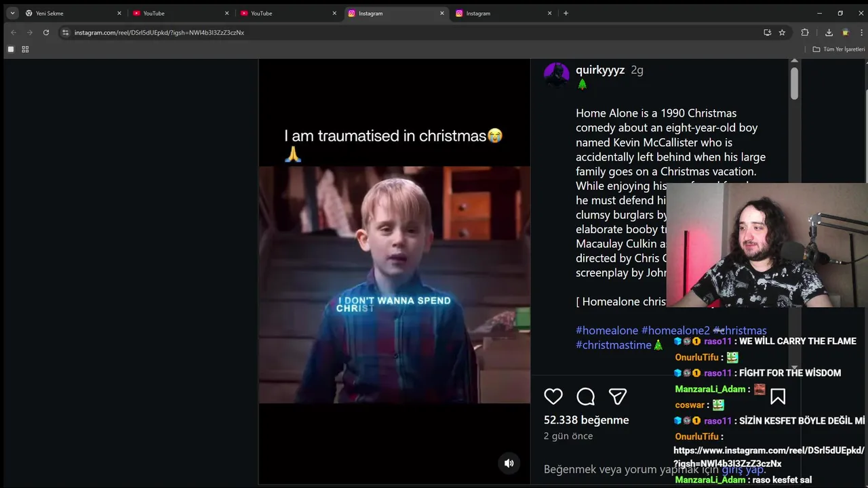Open a new browser tab

[566, 13]
